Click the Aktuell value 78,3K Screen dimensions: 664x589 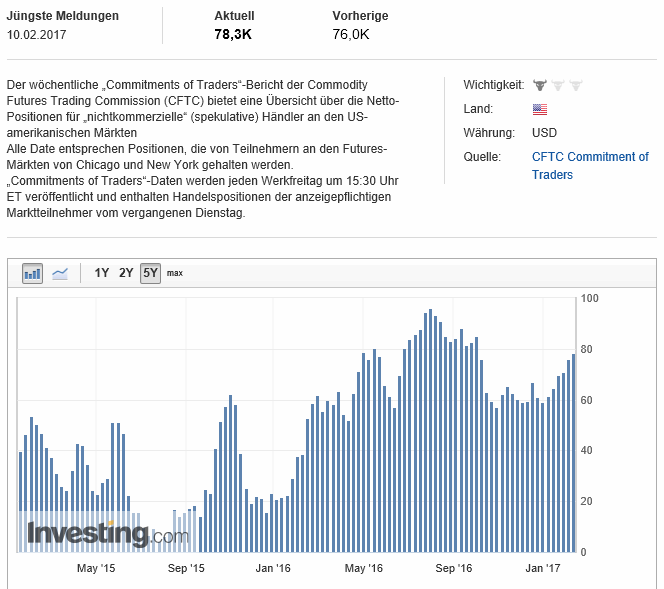pos(232,34)
